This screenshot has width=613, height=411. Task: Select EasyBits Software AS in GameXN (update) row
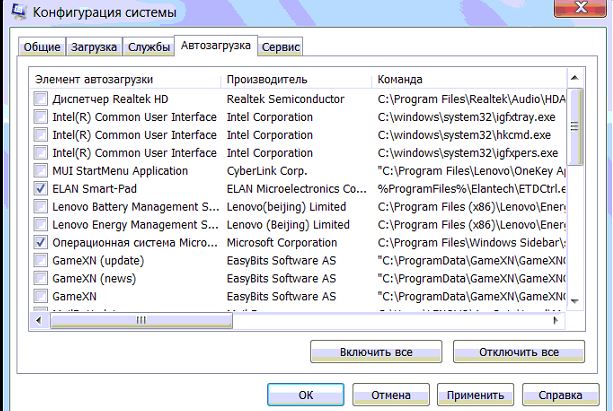[x=281, y=261]
